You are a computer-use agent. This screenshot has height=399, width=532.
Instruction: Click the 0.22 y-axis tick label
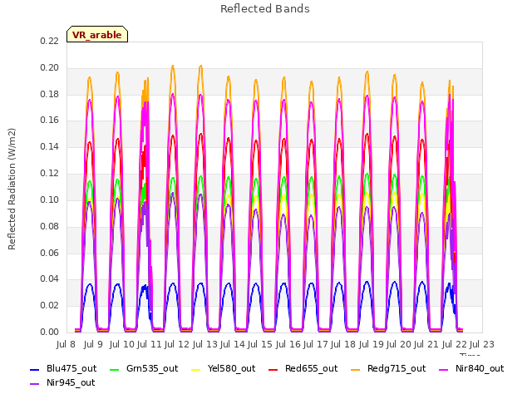click(x=50, y=41)
